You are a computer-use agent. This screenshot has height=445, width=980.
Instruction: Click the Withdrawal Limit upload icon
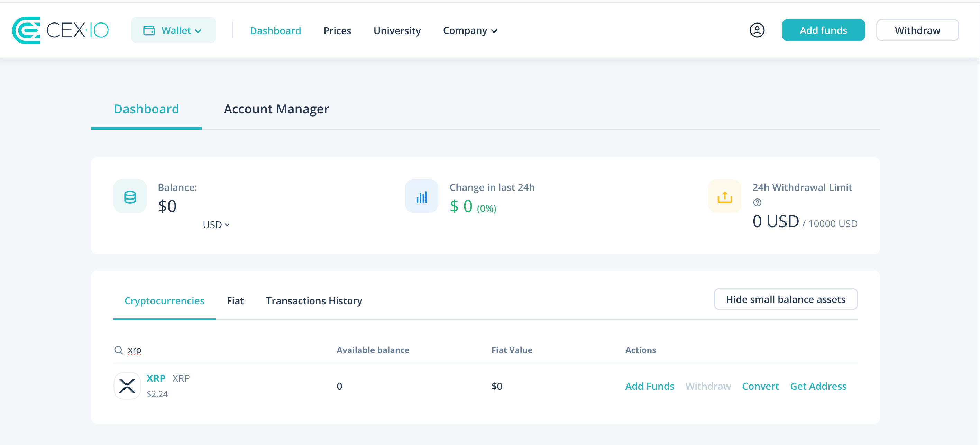point(724,196)
